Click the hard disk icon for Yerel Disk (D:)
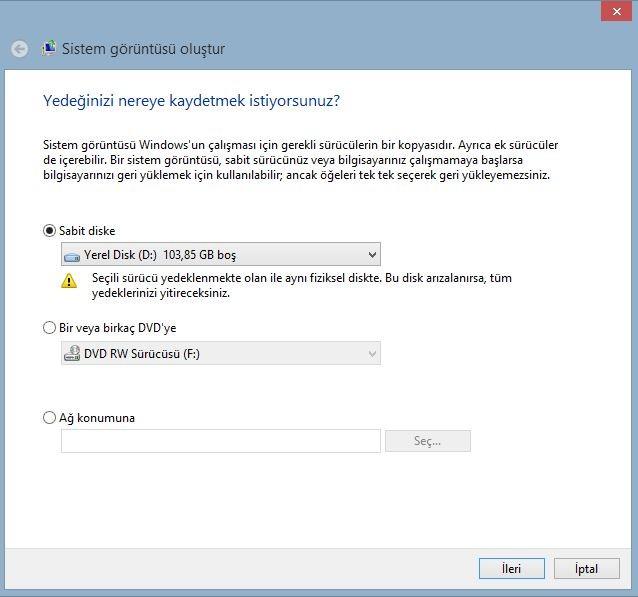The width and height of the screenshot is (638, 597). (72, 257)
